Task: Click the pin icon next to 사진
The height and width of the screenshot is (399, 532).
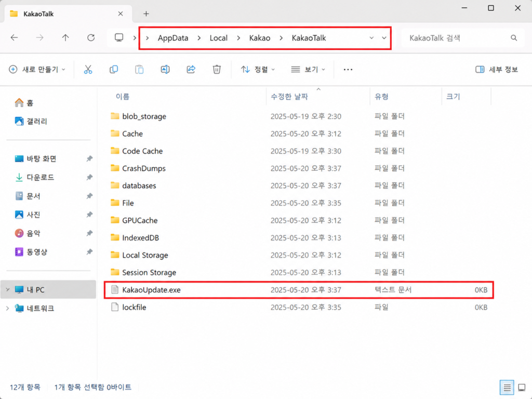Action: click(x=89, y=215)
